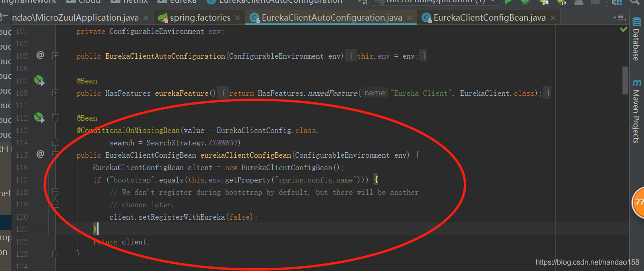Run MicroZuulApplication with the green arrow

[508, 2]
